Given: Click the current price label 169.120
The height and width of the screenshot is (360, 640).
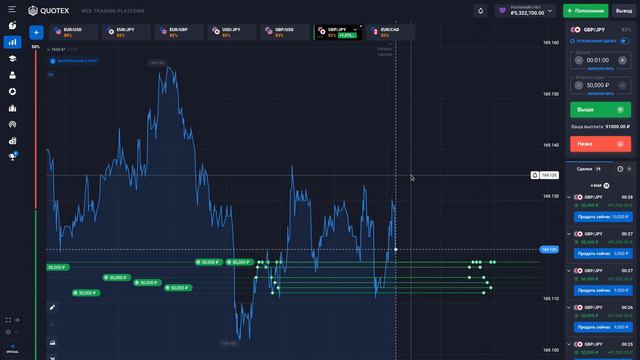Looking at the screenshot, I should click(x=549, y=249).
